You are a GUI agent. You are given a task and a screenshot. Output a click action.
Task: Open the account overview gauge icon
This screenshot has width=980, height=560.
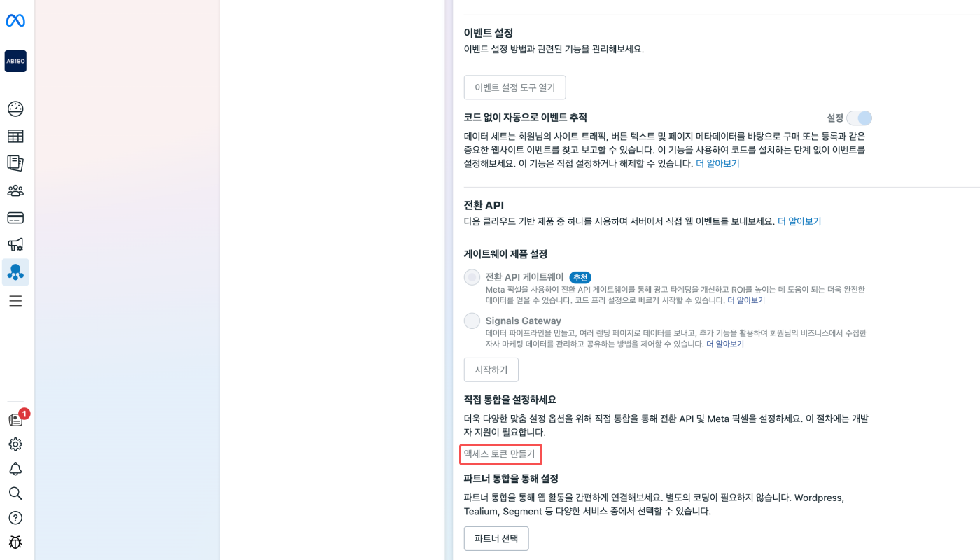coord(15,109)
